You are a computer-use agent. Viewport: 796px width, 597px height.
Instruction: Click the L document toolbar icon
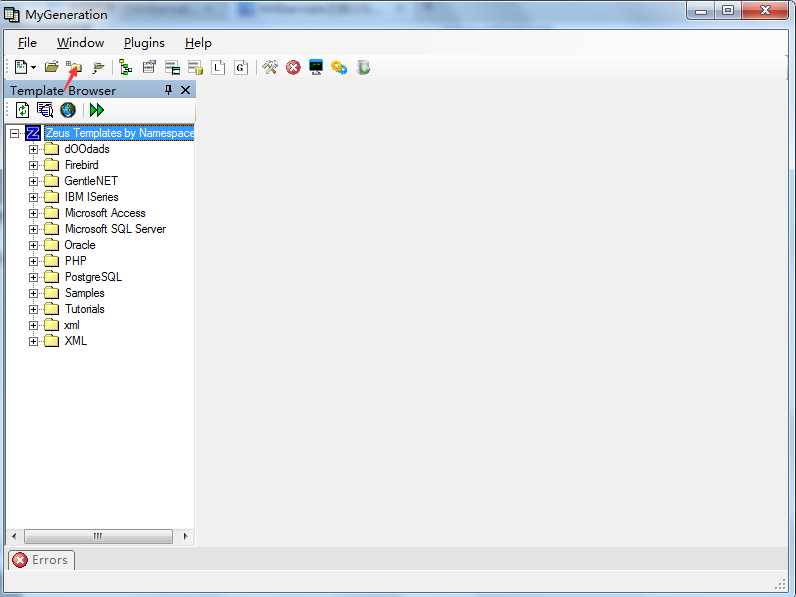click(218, 67)
